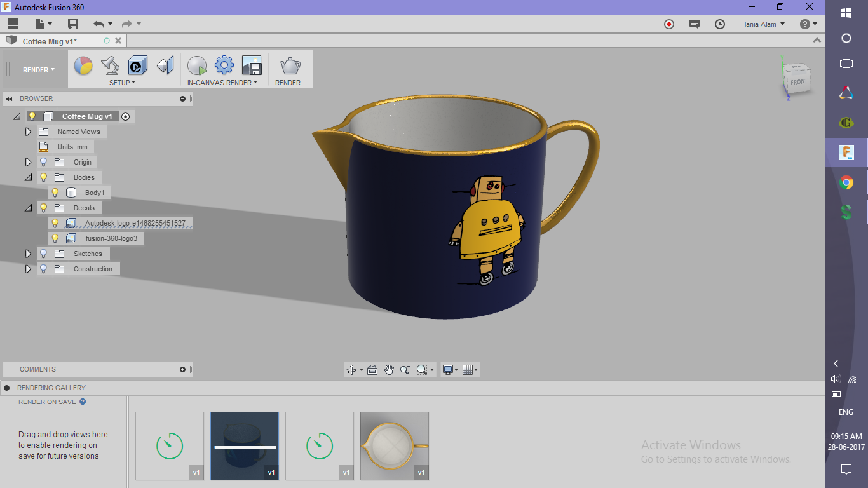Screen dimensions: 868x488
Task: Toggle Origin folder visibility bulb
Action: coord(44,162)
